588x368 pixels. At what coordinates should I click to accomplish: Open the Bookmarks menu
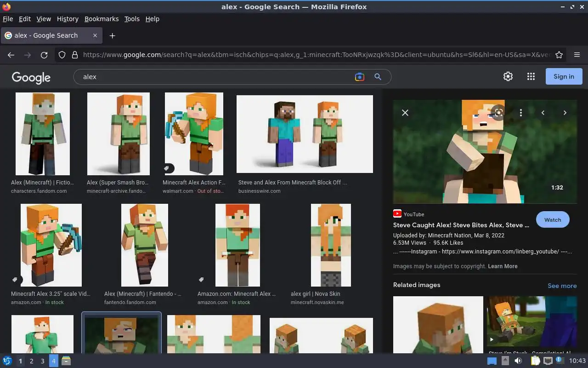pyautogui.click(x=102, y=19)
